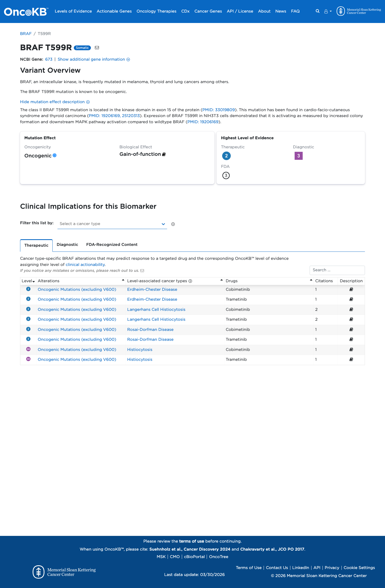Expand 'Show additional gene information'

[94, 59]
